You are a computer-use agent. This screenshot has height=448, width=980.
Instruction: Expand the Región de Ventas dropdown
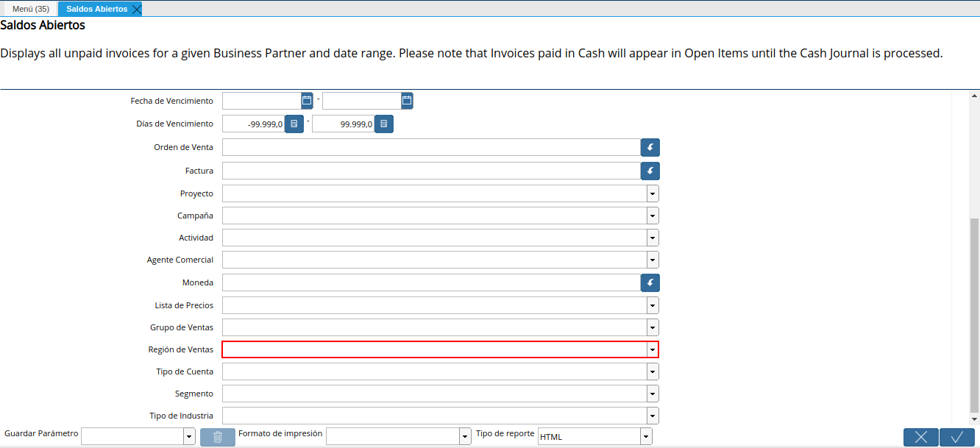[x=653, y=349]
